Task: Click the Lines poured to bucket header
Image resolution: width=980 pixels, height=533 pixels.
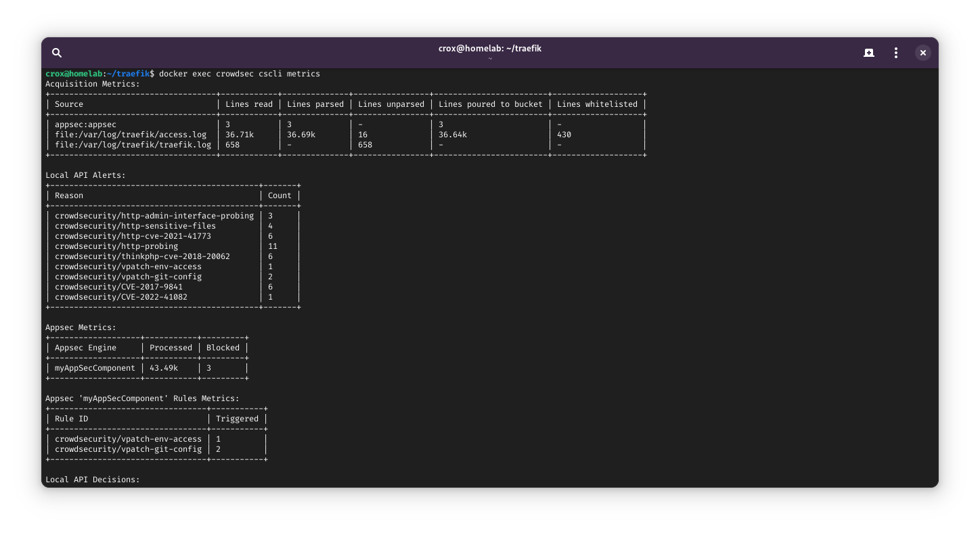Action: 491,104
